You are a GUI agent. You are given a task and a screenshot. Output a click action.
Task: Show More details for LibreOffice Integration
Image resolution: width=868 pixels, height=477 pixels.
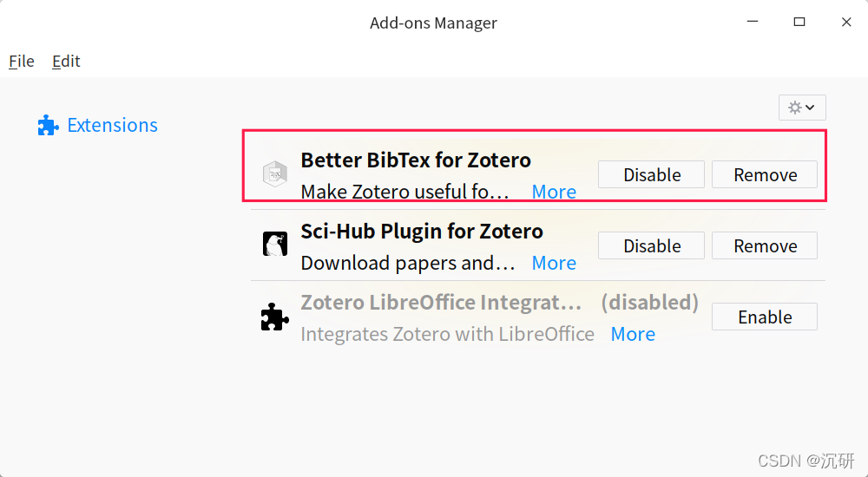(633, 334)
